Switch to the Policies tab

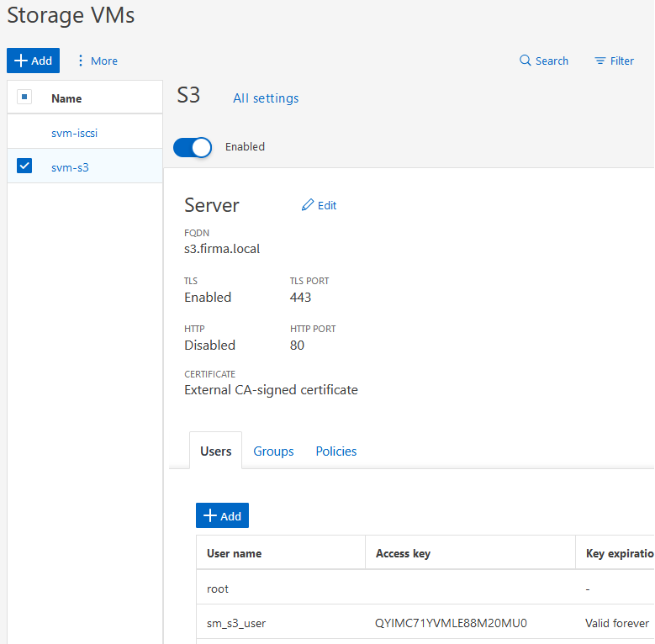click(336, 451)
